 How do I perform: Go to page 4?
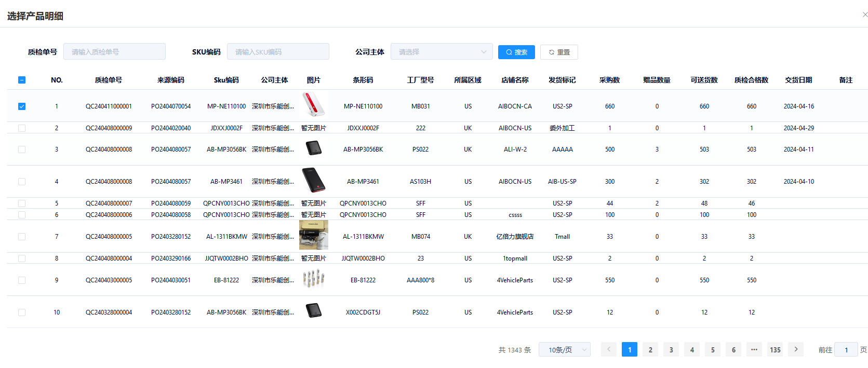[x=692, y=349]
